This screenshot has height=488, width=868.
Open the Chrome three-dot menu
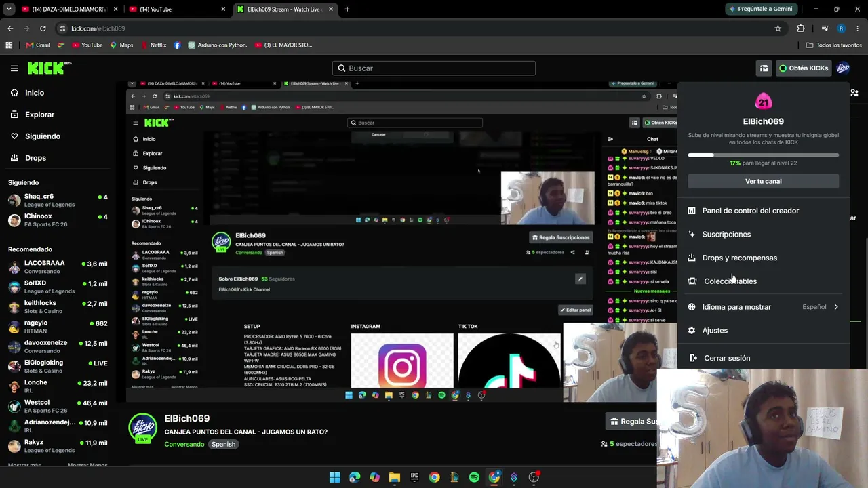(858, 28)
